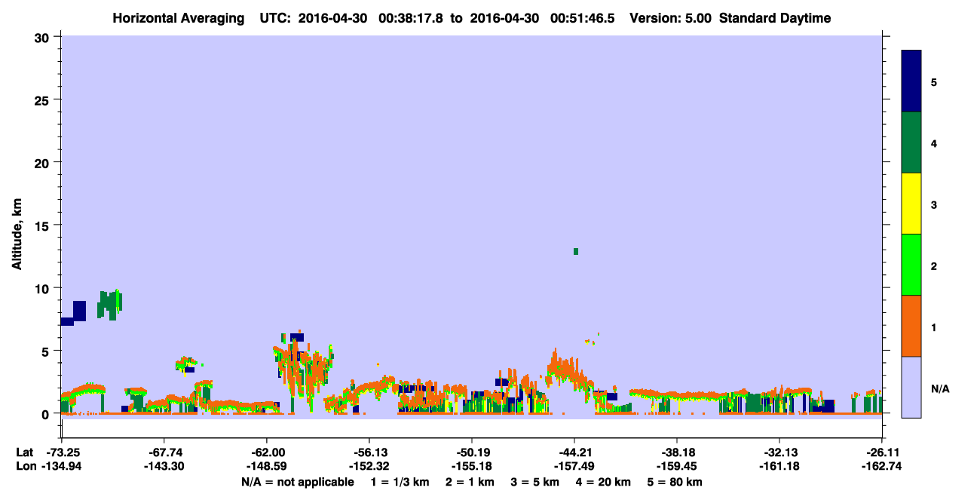The image size is (980, 503).
Task: Click the legend entry '1 = 1/3 km'
Action: [400, 482]
